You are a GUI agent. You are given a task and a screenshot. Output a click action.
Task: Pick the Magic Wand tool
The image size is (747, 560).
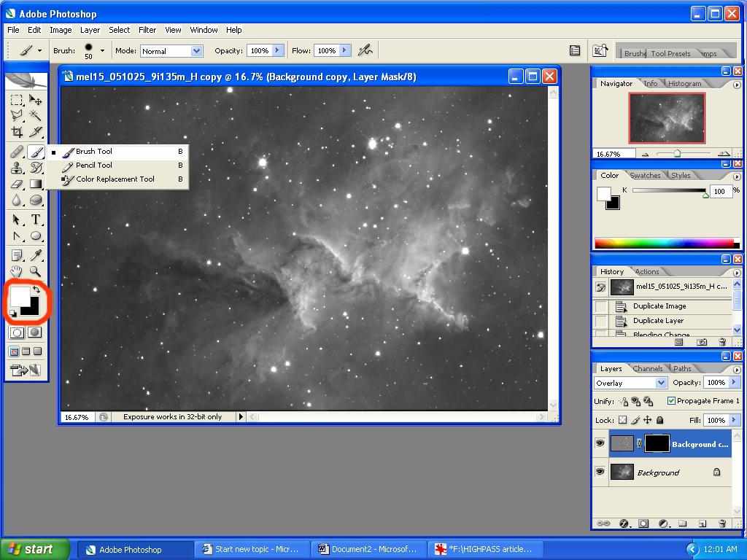pos(35,115)
